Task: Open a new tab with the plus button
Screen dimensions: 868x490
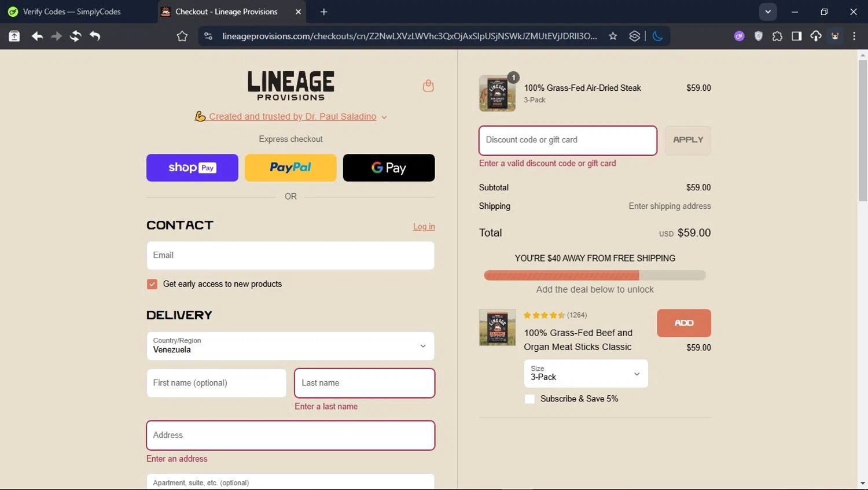Action: [323, 12]
